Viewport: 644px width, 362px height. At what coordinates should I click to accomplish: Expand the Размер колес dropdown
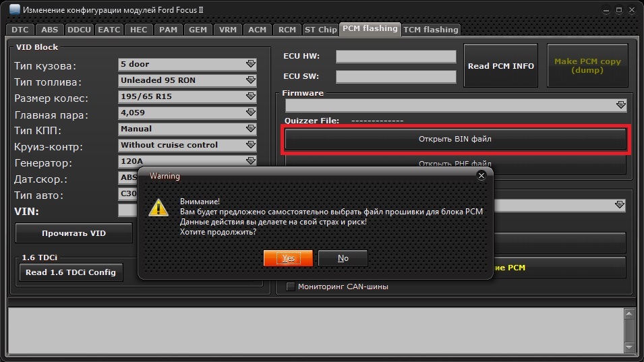coord(251,96)
